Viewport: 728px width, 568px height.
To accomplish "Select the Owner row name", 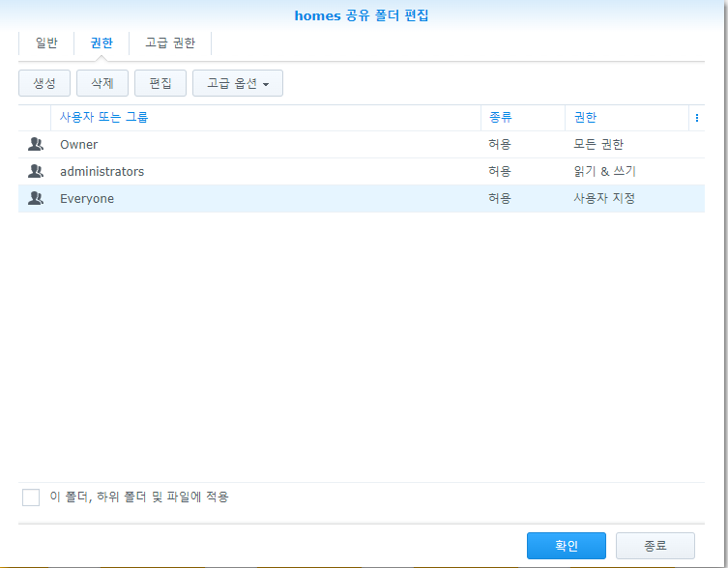I will click(x=79, y=145).
